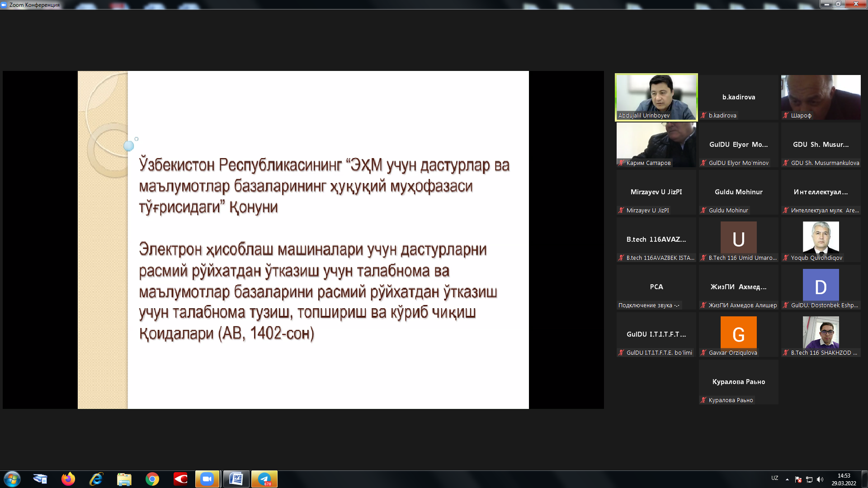868x488 pixels.
Task: Open the UZ language selector
Action: [774, 478]
